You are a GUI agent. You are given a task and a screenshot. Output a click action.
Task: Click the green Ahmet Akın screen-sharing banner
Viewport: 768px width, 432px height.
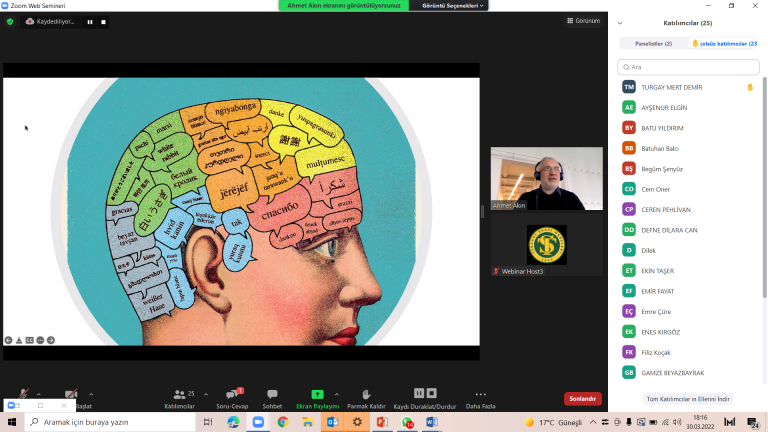tap(344, 5)
